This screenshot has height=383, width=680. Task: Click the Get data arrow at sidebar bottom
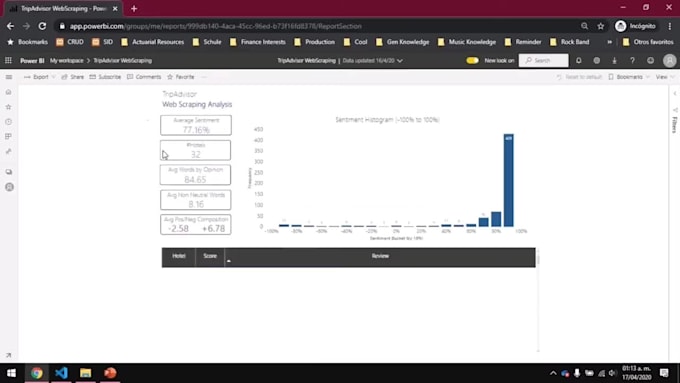8,355
